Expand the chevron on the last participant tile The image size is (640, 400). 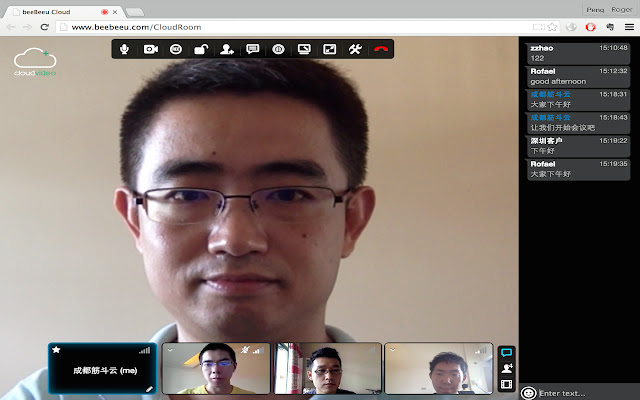pyautogui.click(x=393, y=350)
